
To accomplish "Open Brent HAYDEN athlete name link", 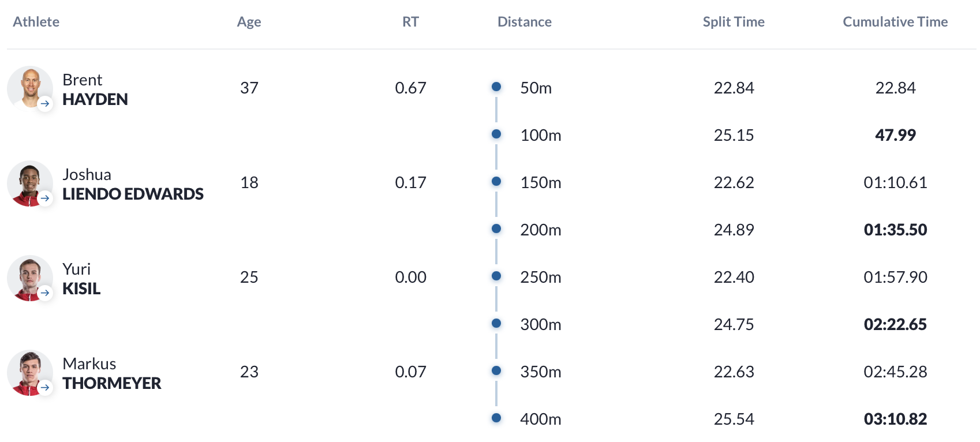I will pyautogui.click(x=95, y=89).
